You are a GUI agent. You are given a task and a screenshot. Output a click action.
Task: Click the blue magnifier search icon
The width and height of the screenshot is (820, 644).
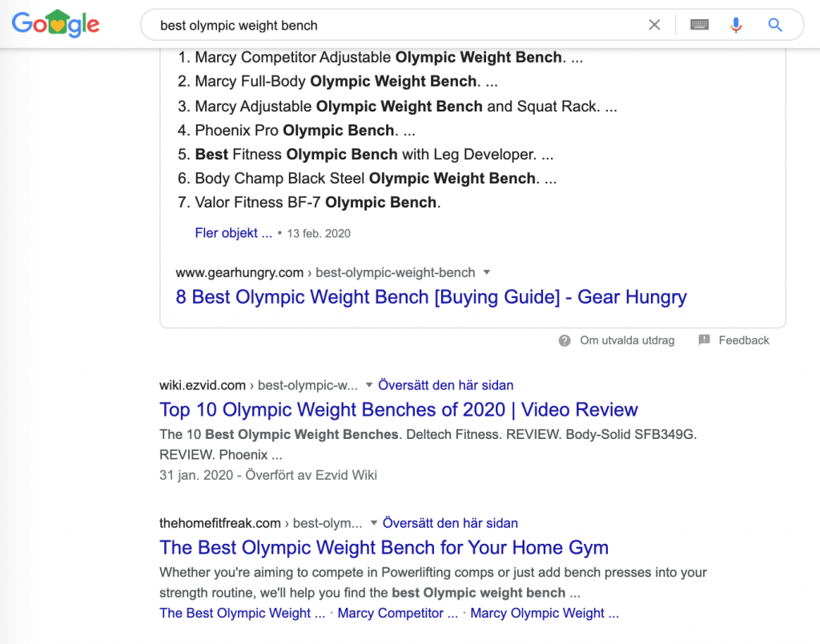click(775, 25)
